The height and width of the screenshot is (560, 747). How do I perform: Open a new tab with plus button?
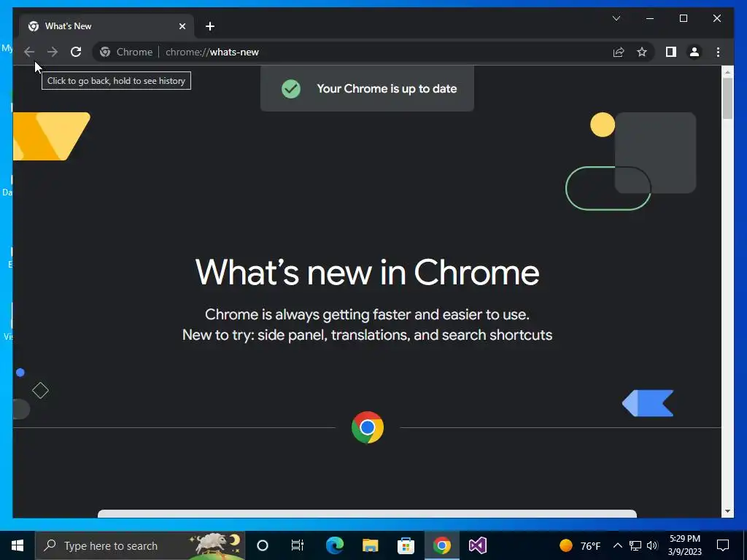tap(210, 26)
